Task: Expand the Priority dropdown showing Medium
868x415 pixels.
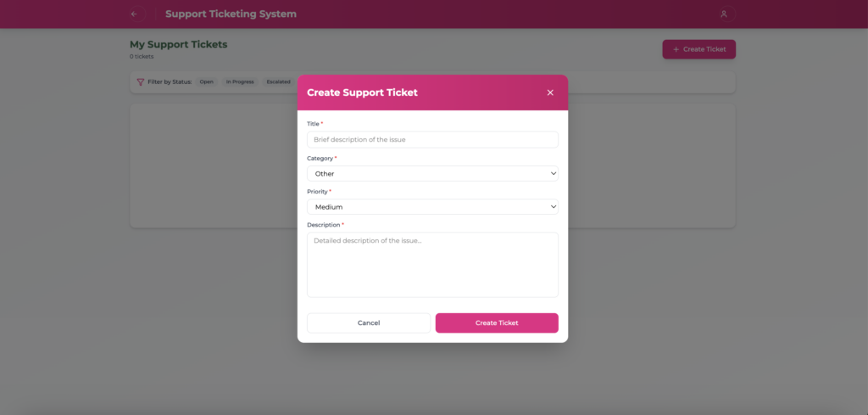Action: pos(432,206)
